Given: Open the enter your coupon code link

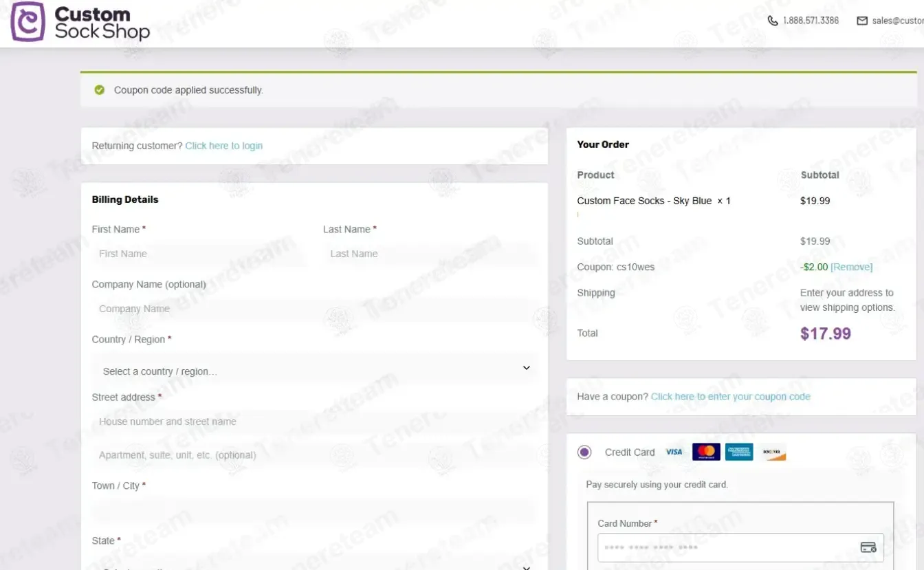Looking at the screenshot, I should tap(730, 397).
